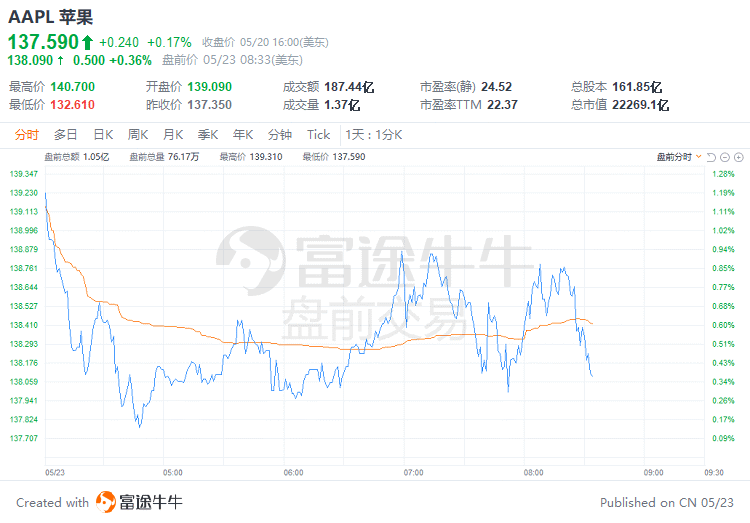The width and height of the screenshot is (750, 523).
Task: Click the 0.09% percentage axis label
Action: (x=723, y=438)
